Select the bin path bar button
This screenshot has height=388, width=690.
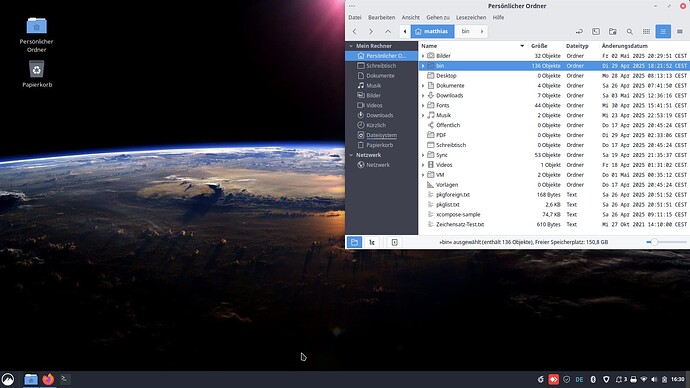(466, 31)
